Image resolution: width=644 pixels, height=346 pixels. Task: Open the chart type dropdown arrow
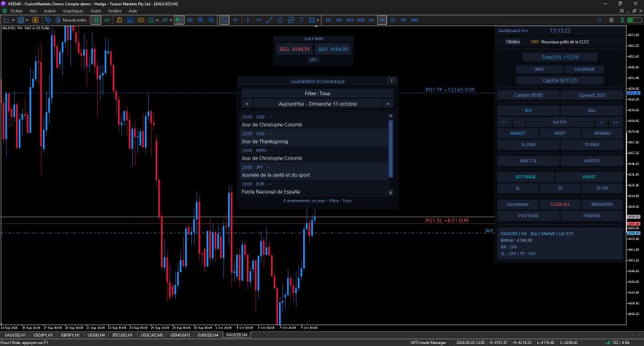(x=13, y=20)
